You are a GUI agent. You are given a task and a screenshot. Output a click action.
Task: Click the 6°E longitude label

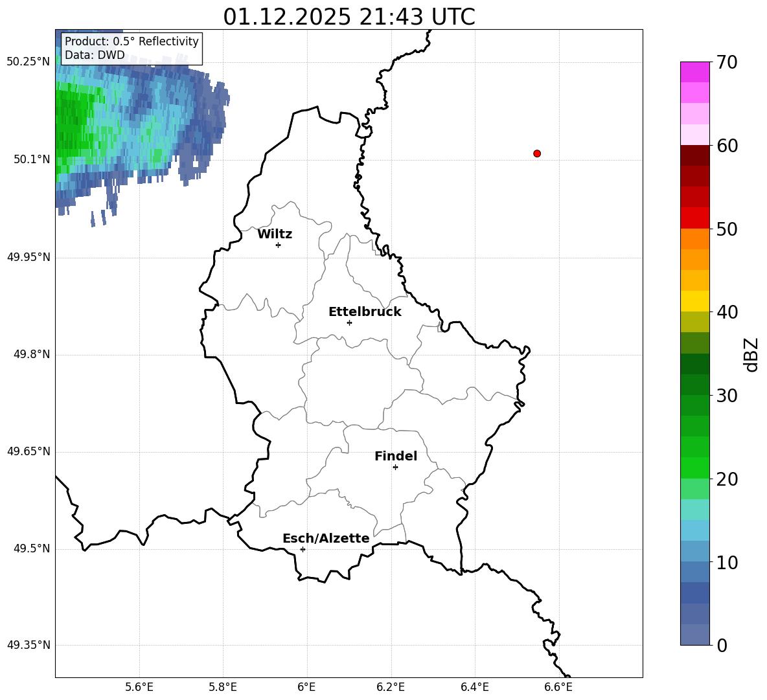point(306,688)
